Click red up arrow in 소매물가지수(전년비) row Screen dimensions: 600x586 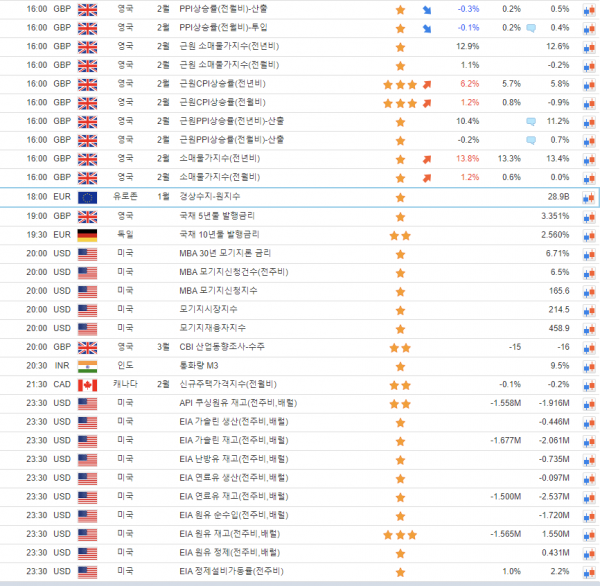pos(427,159)
